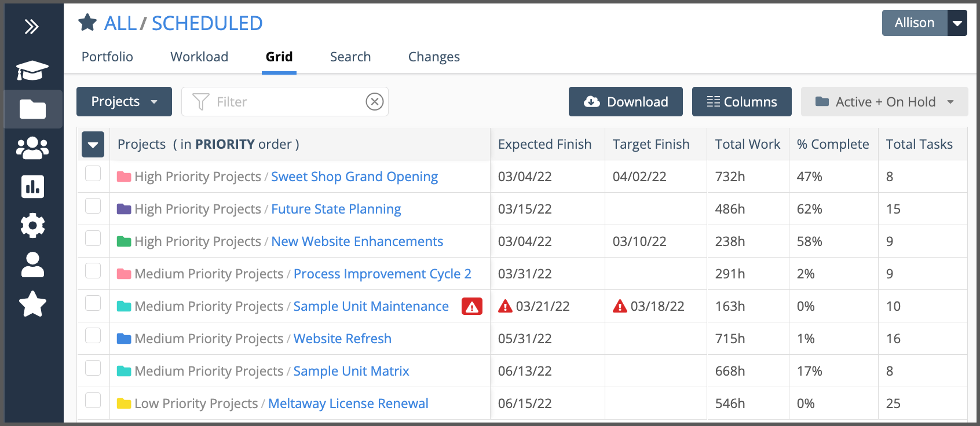Click teal folder icon for Sample Unit Matrix

tap(124, 371)
